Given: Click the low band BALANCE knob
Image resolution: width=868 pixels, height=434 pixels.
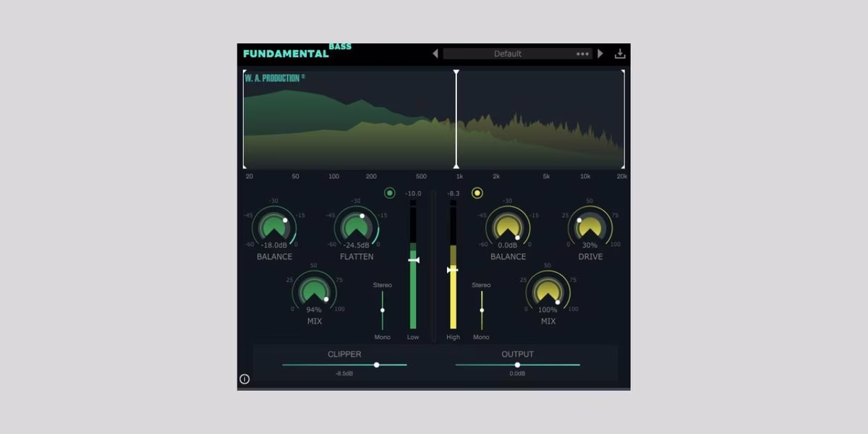Looking at the screenshot, I should 274,224.
